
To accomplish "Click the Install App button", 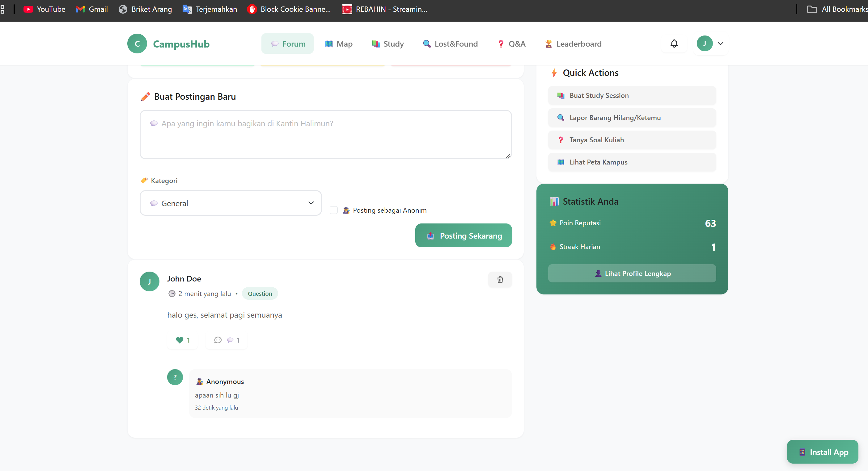I will tap(822, 452).
